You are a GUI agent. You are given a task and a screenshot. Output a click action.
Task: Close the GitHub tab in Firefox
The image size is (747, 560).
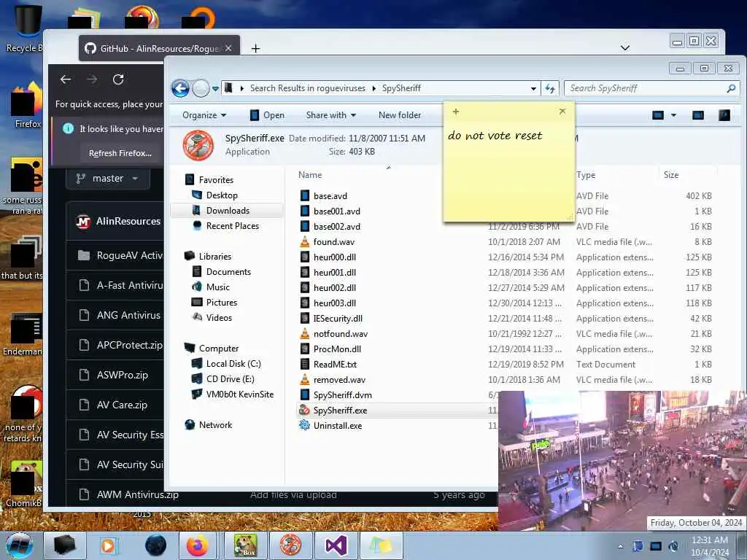228,48
